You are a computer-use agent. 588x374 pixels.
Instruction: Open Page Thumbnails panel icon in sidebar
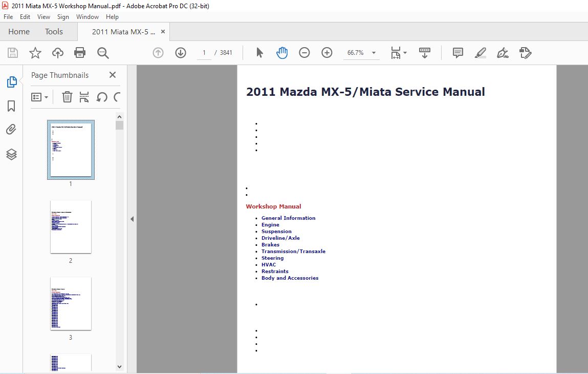point(12,82)
